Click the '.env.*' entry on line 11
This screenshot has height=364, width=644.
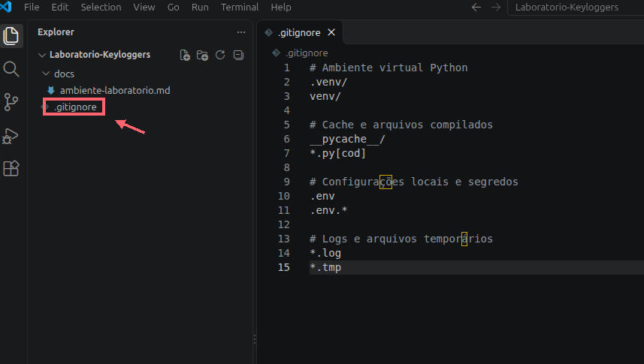(328, 211)
